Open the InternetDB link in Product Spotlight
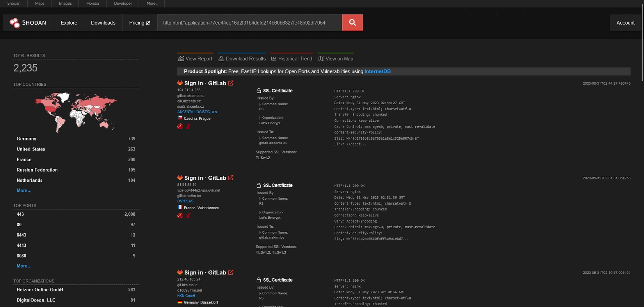 (x=377, y=71)
